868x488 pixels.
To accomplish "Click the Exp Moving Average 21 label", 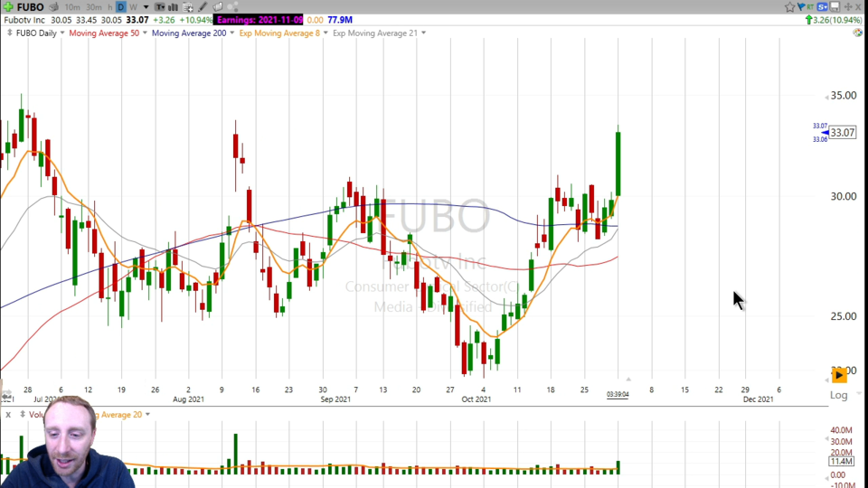I will (375, 33).
